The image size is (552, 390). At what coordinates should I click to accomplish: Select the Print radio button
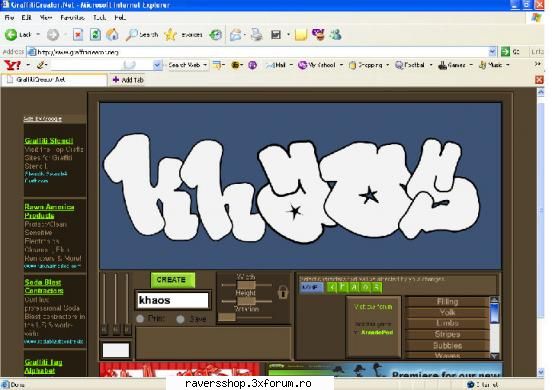coord(140,319)
